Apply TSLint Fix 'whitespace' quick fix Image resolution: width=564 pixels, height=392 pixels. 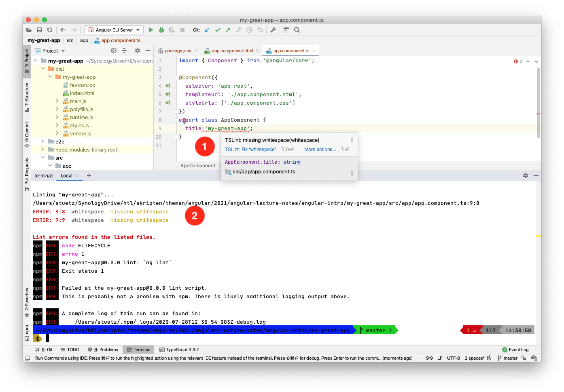coord(250,150)
